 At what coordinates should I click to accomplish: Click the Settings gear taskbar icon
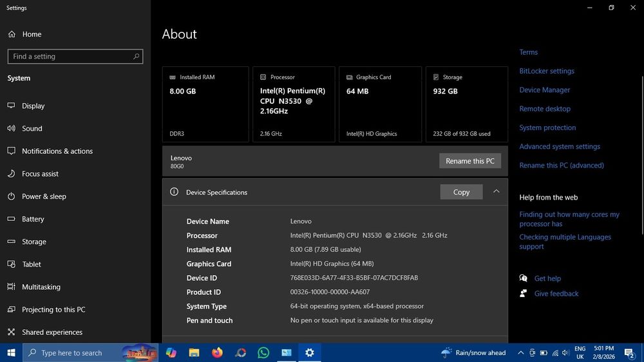pos(309,352)
